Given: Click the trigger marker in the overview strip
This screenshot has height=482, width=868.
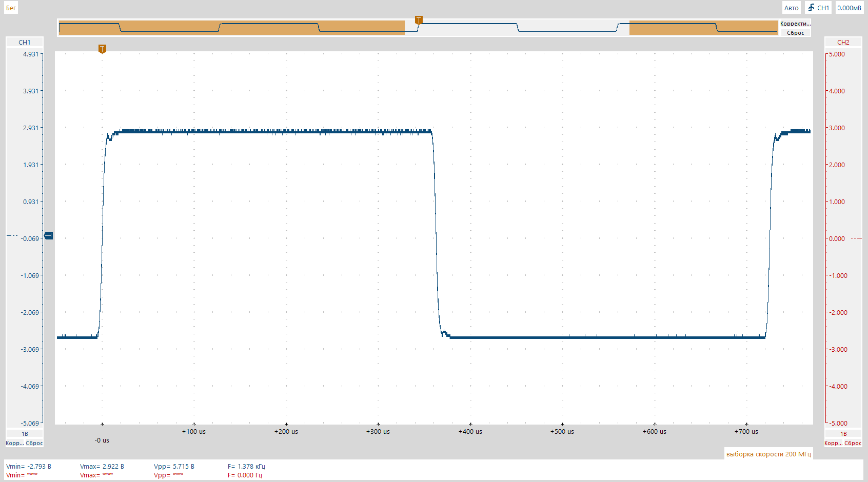Looking at the screenshot, I should tap(419, 21).
